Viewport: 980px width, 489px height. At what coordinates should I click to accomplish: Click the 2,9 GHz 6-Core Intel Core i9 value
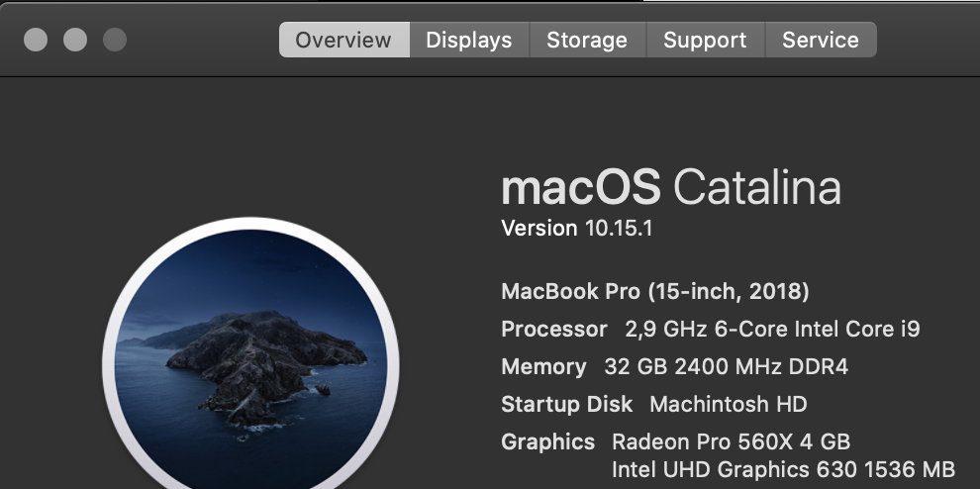click(772, 329)
